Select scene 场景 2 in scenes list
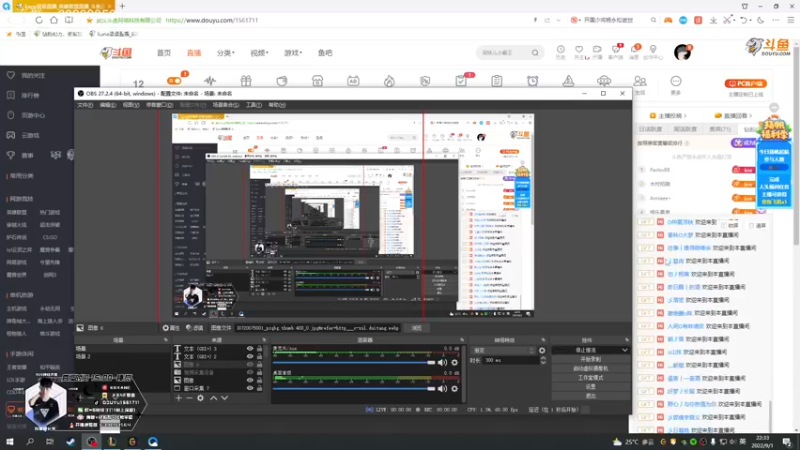Viewport: 800px width, 450px height. click(x=83, y=357)
